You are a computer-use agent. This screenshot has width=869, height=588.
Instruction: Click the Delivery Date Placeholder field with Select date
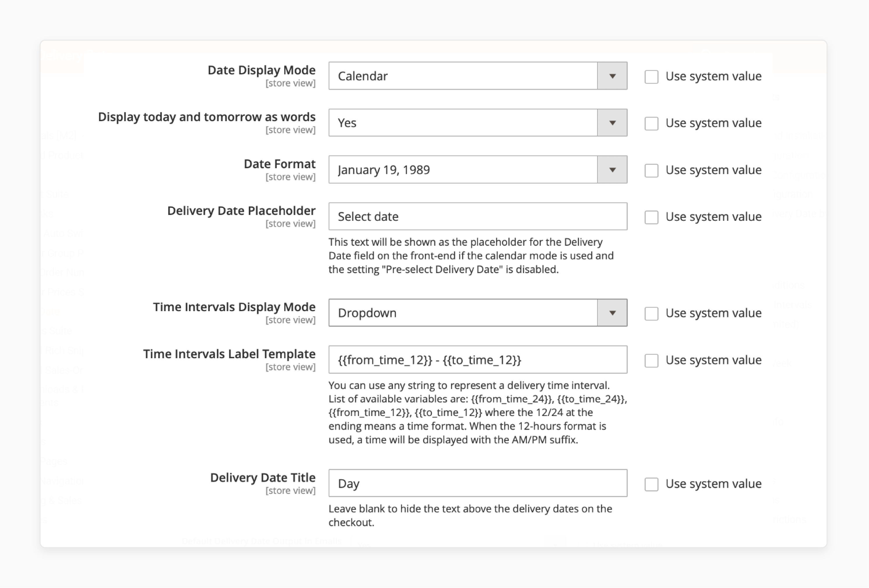[x=478, y=216]
